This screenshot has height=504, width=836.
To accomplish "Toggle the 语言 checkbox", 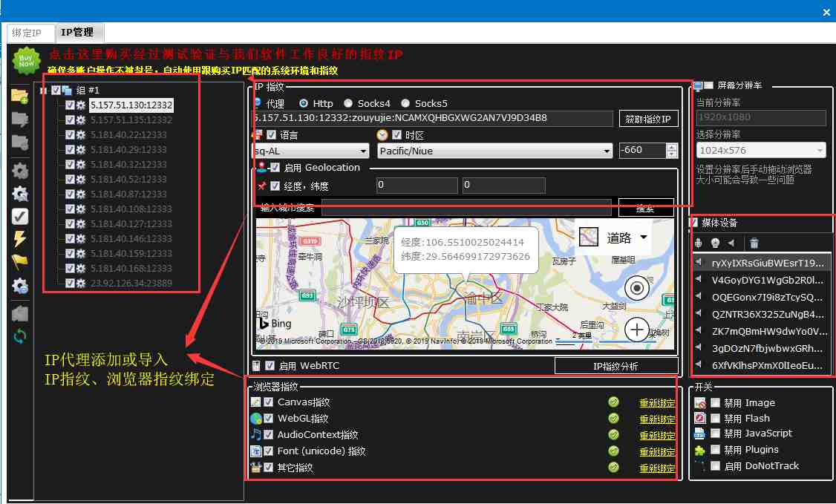I will [272, 135].
